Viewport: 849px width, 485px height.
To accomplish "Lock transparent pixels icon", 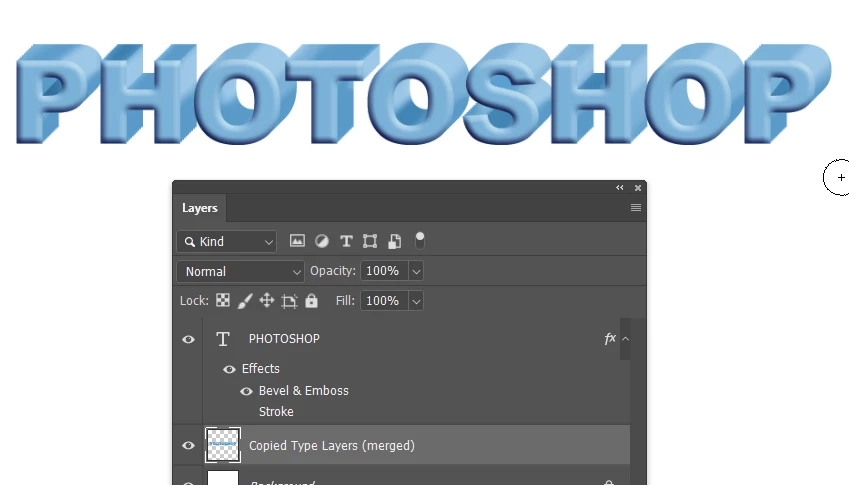I will point(223,300).
